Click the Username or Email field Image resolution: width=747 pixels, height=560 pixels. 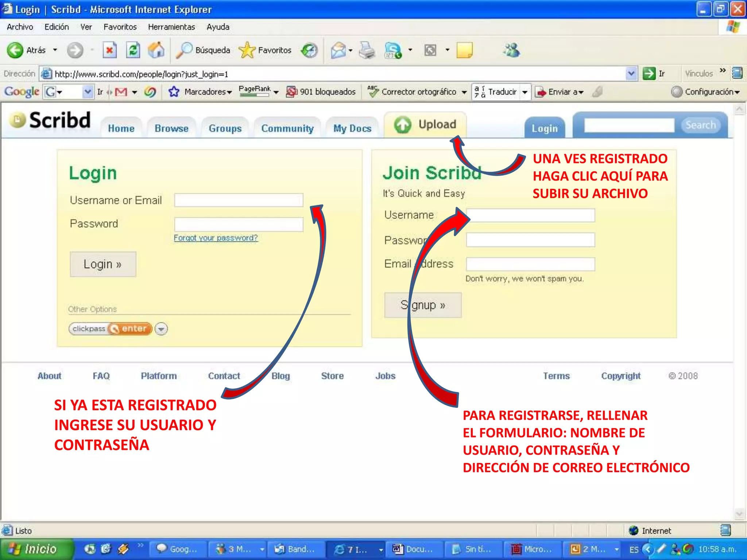pyautogui.click(x=239, y=200)
